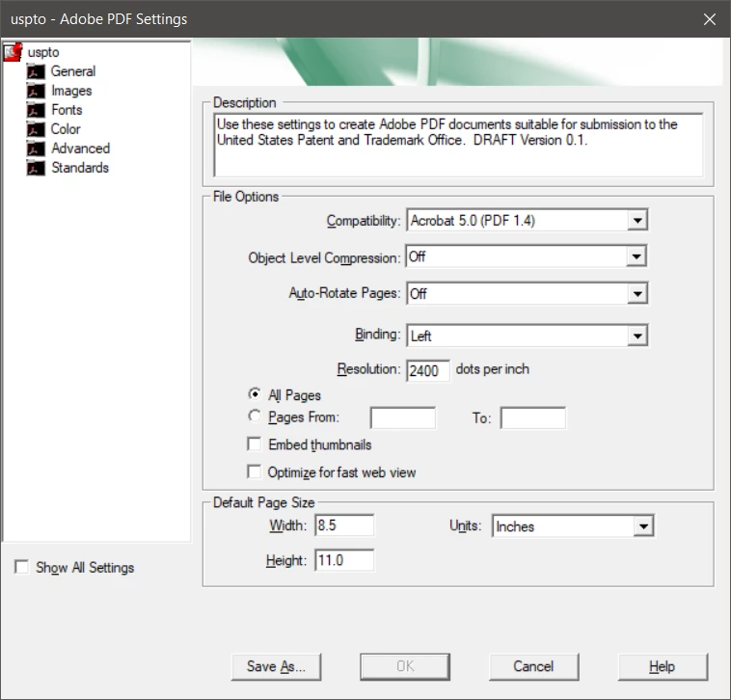The image size is (731, 700).
Task: Click the Help button
Action: point(663,667)
